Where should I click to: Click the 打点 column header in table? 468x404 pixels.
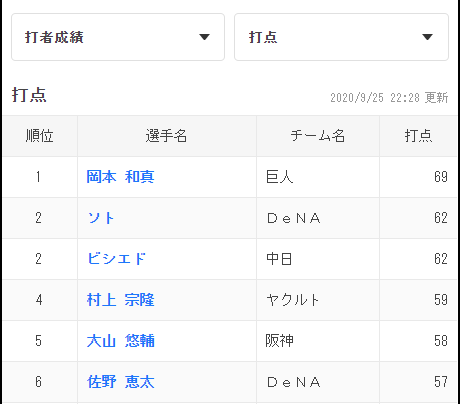pyautogui.click(x=418, y=136)
